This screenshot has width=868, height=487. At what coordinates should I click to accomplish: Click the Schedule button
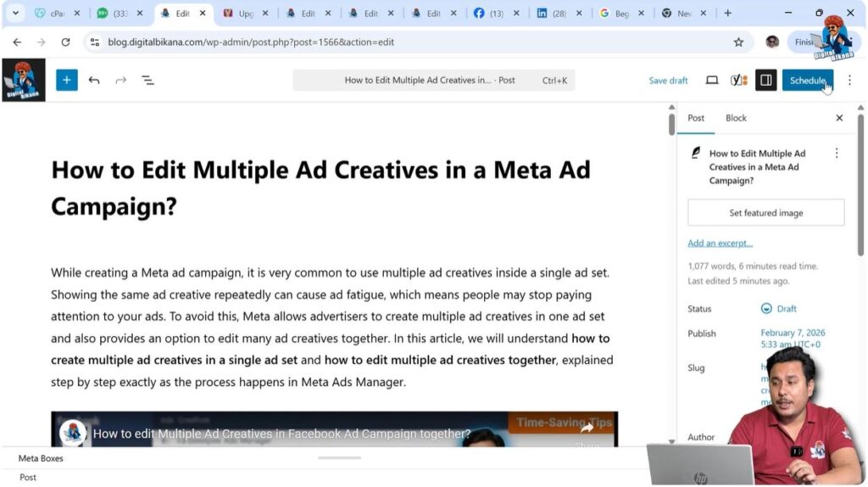coord(807,80)
